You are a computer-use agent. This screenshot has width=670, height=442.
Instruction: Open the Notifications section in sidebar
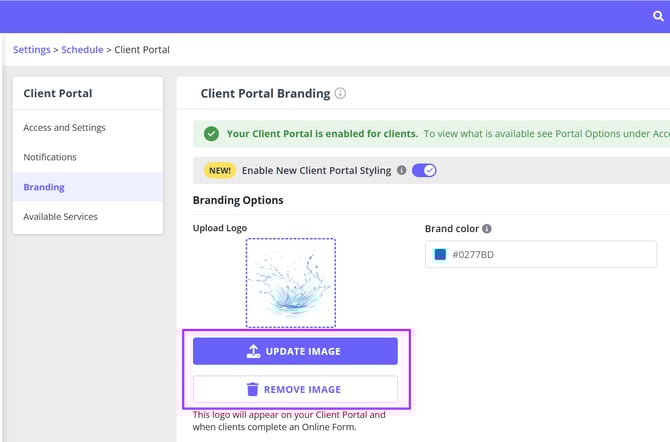50,157
